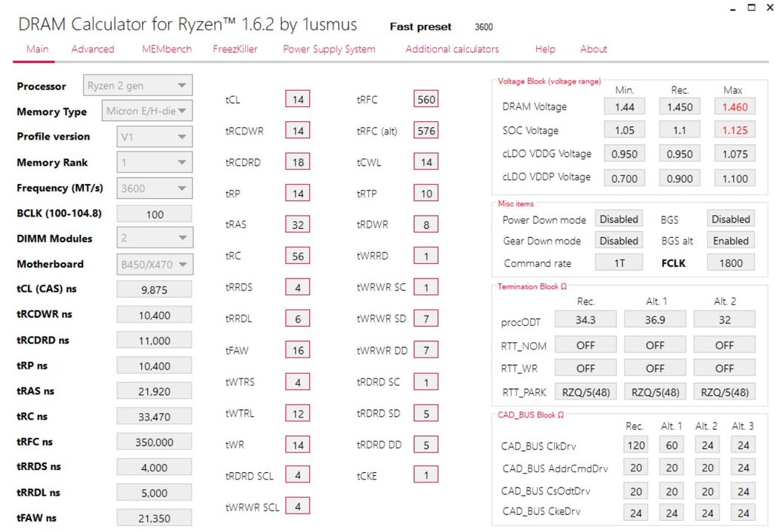The width and height of the screenshot is (778, 532).
Task: Select the tRFC value 560
Action: click(x=426, y=99)
